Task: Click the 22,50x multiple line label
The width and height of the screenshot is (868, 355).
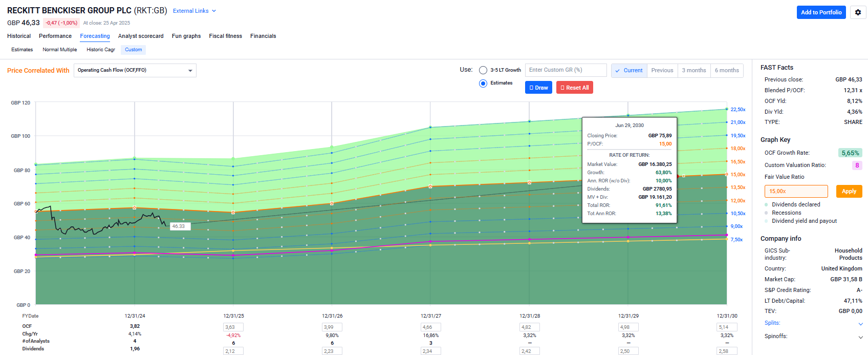Action: 738,110
